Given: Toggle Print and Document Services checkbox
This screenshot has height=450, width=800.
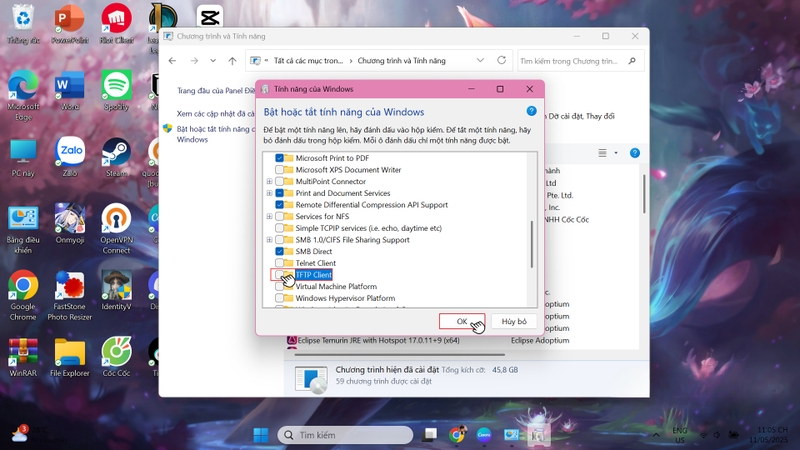Looking at the screenshot, I should click(x=279, y=193).
